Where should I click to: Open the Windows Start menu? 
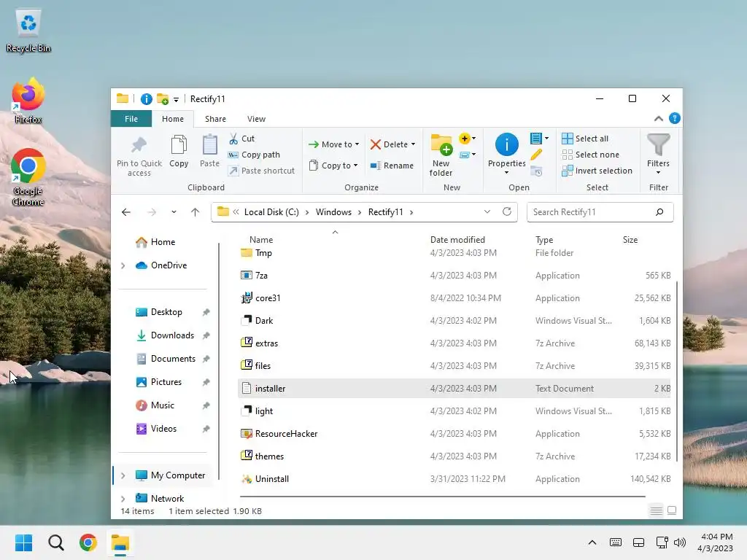23,542
